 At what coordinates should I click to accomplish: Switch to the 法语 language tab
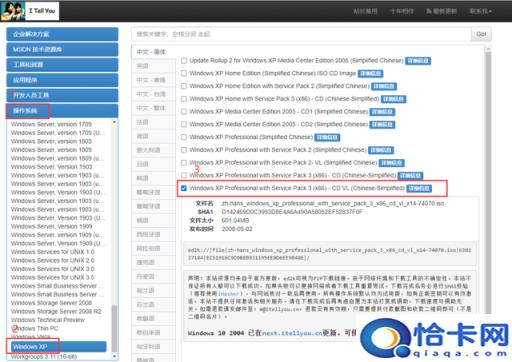pyautogui.click(x=153, y=122)
